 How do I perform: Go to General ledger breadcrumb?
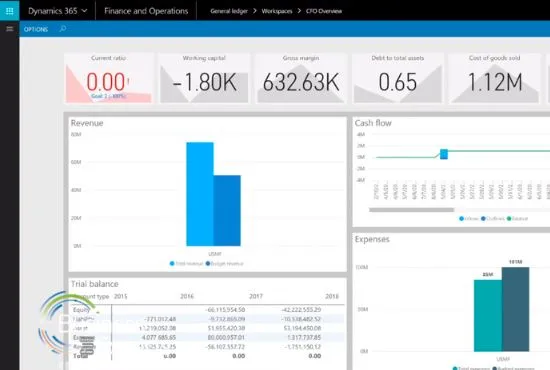point(229,11)
